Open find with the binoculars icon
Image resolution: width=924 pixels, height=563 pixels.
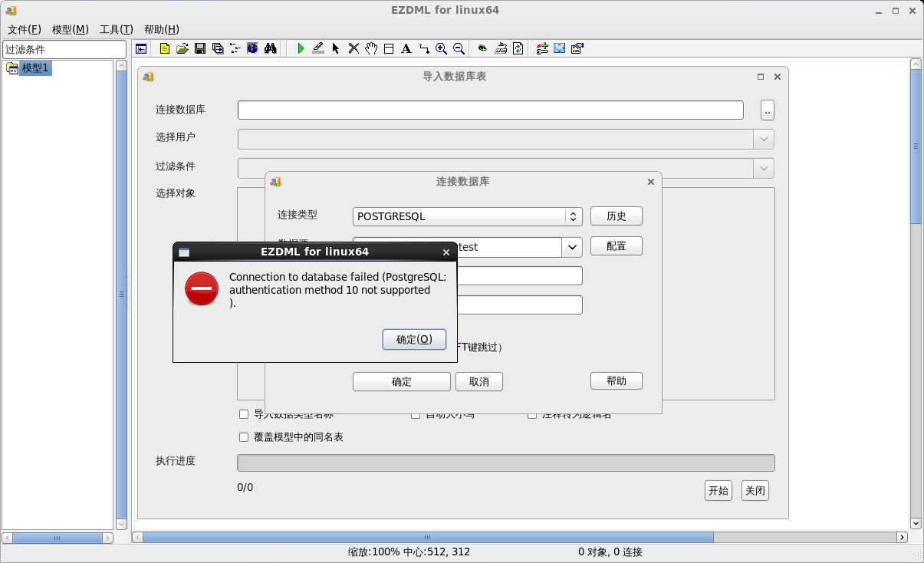pos(270,48)
